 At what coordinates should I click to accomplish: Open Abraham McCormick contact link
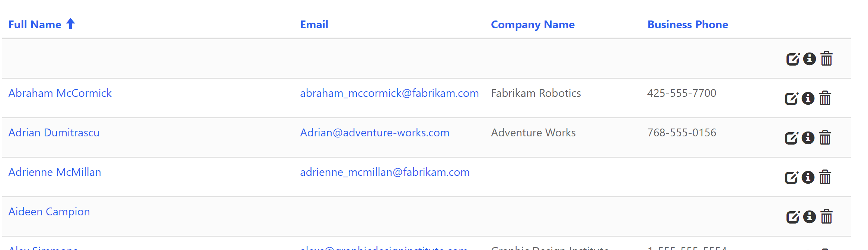[x=60, y=93]
